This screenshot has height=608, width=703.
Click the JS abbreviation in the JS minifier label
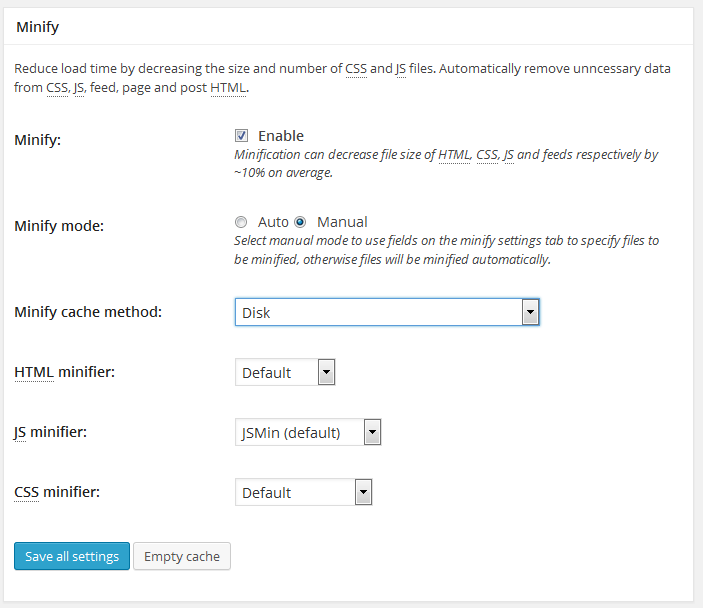tap(20, 432)
